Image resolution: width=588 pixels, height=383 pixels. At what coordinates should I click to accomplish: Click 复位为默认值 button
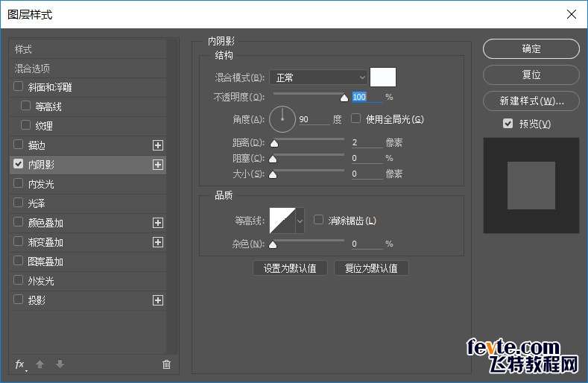click(x=371, y=268)
